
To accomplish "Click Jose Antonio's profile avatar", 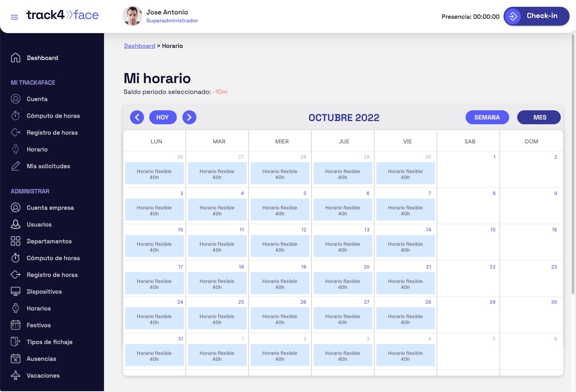I will [x=132, y=16].
